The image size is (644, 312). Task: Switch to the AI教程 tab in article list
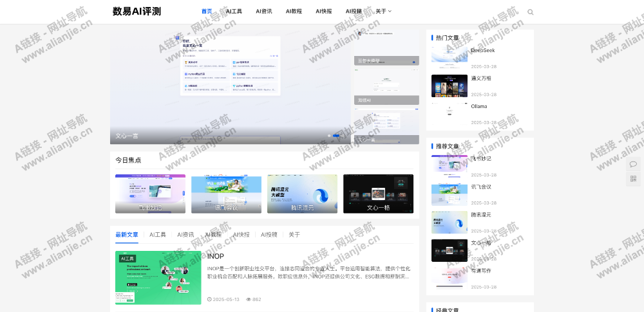point(214,235)
